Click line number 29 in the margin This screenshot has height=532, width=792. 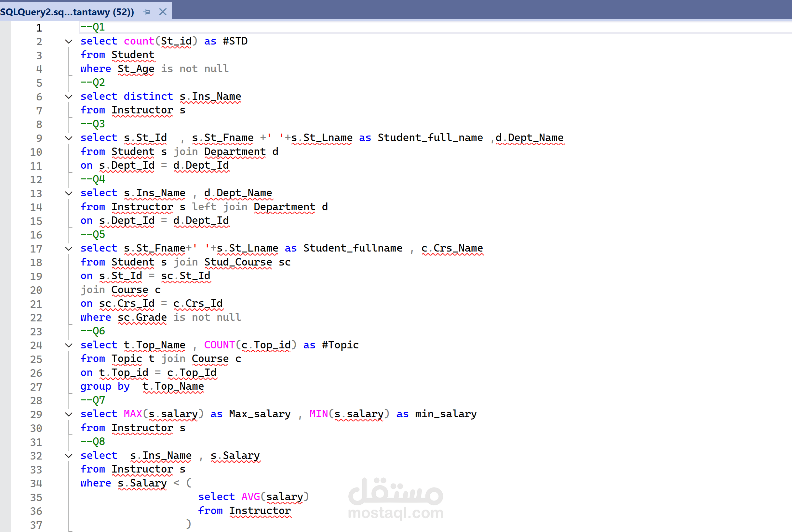pos(36,414)
